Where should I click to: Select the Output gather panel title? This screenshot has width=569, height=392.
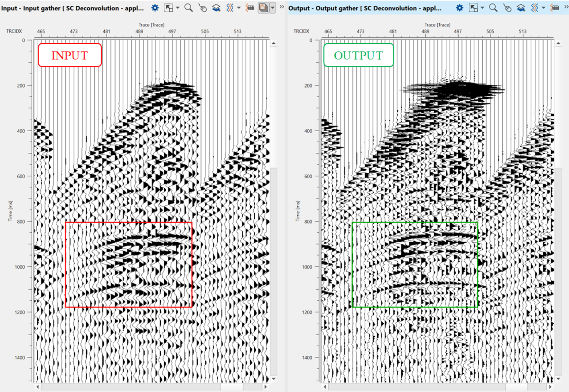[x=365, y=8]
